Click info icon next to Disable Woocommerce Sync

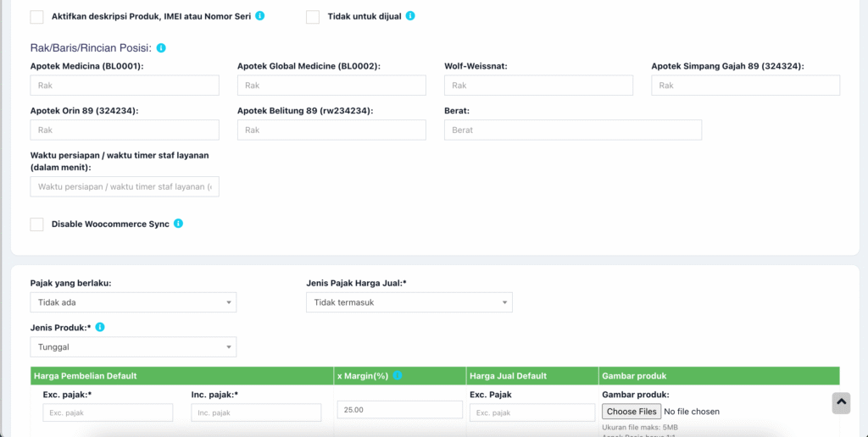pyautogui.click(x=179, y=224)
